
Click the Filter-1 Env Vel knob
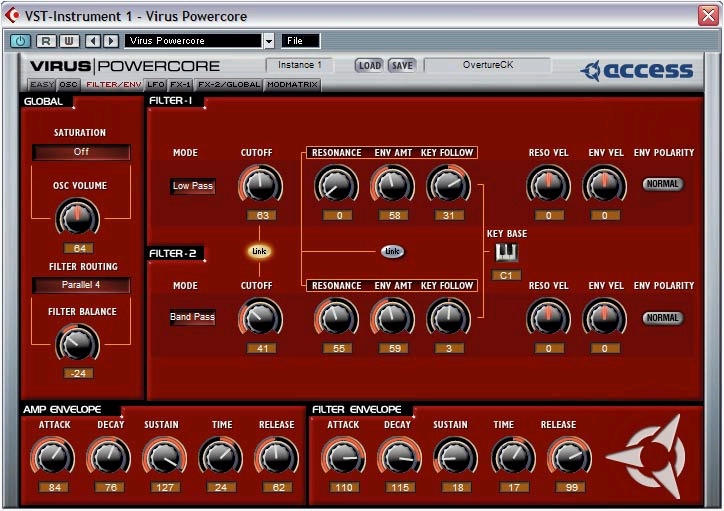(604, 185)
